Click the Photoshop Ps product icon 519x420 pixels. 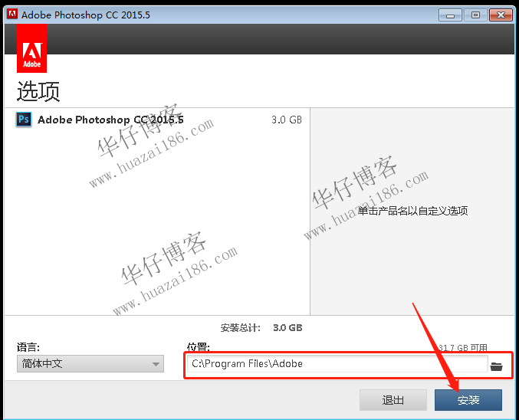point(24,119)
